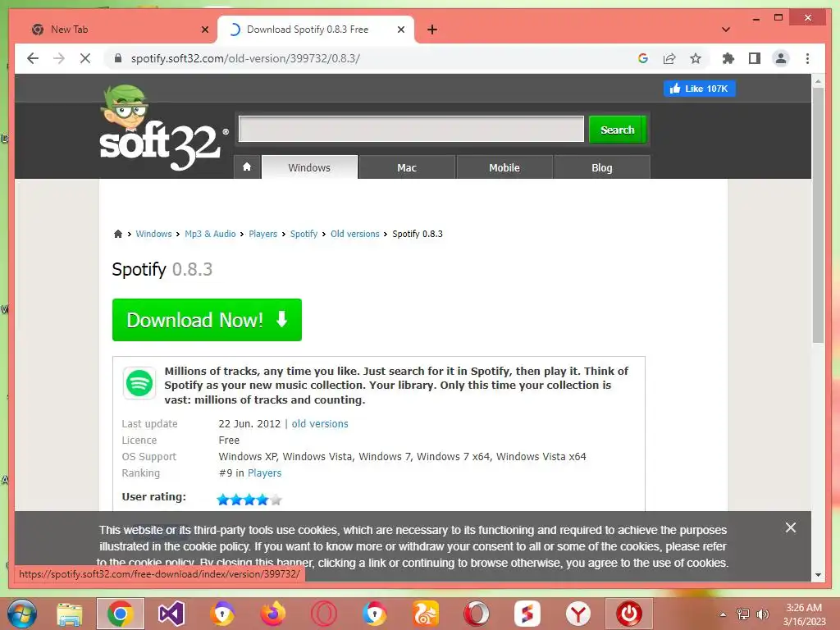Image resolution: width=840 pixels, height=630 pixels.
Task: Click the taskbar clock showing 3:26 AM
Action: coord(804,614)
